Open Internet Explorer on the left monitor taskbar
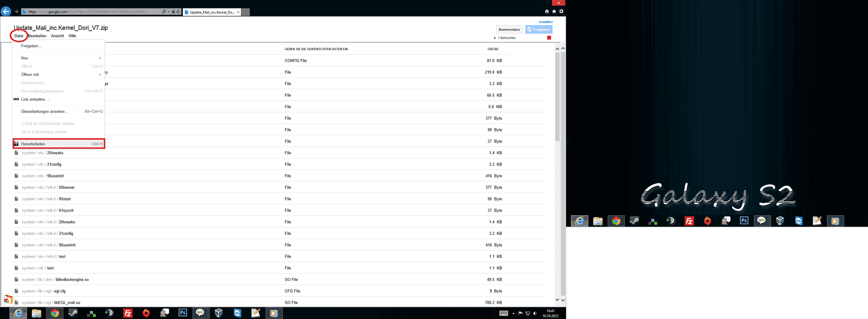This screenshot has height=319, width=868. [18, 313]
